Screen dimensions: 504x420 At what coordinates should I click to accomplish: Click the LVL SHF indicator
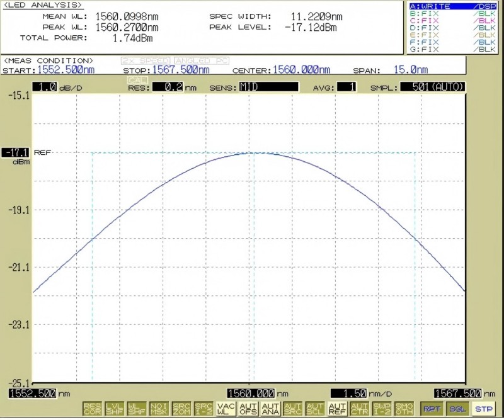[115, 409]
